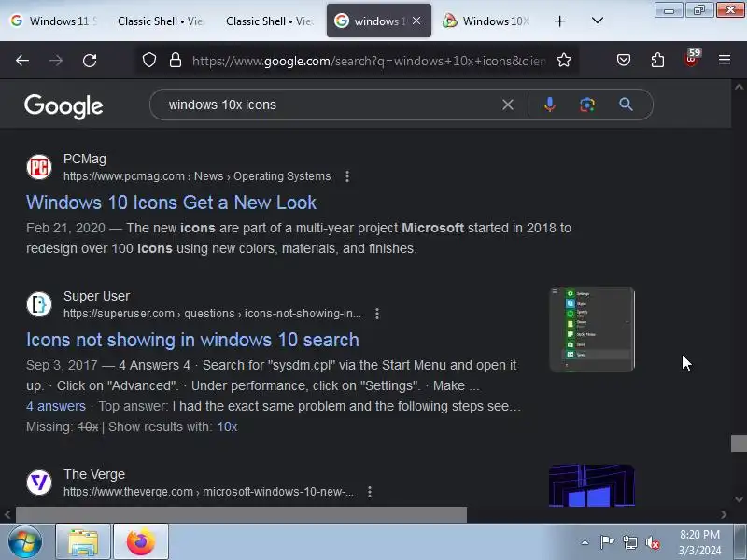This screenshot has height=560, width=747.
Task: Show results with 10x link
Action: [227, 427]
